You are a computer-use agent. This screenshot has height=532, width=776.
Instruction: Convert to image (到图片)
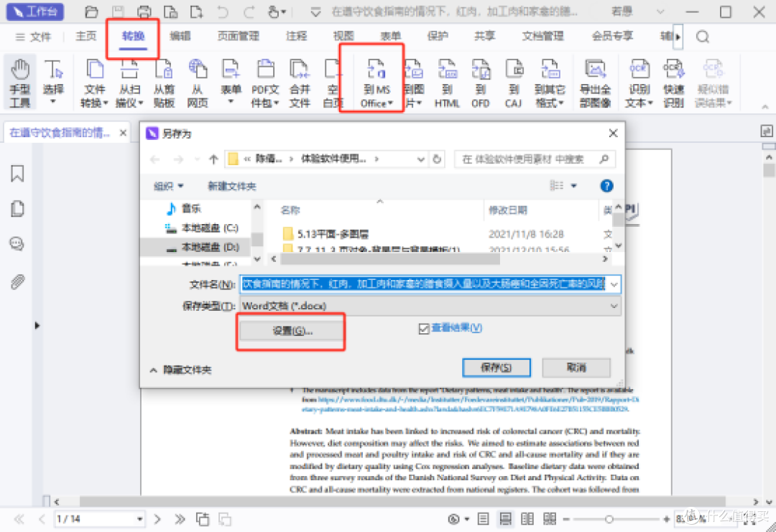[414, 82]
